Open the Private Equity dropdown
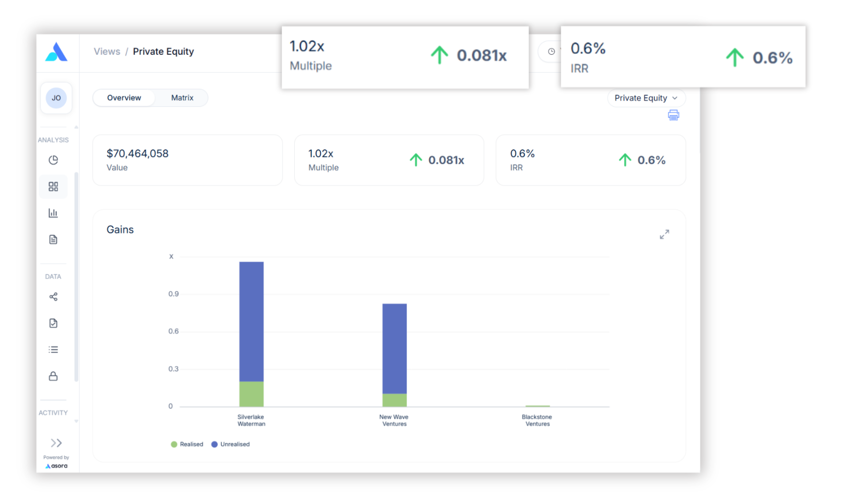Image resolution: width=841 pixels, height=504 pixels. [646, 98]
